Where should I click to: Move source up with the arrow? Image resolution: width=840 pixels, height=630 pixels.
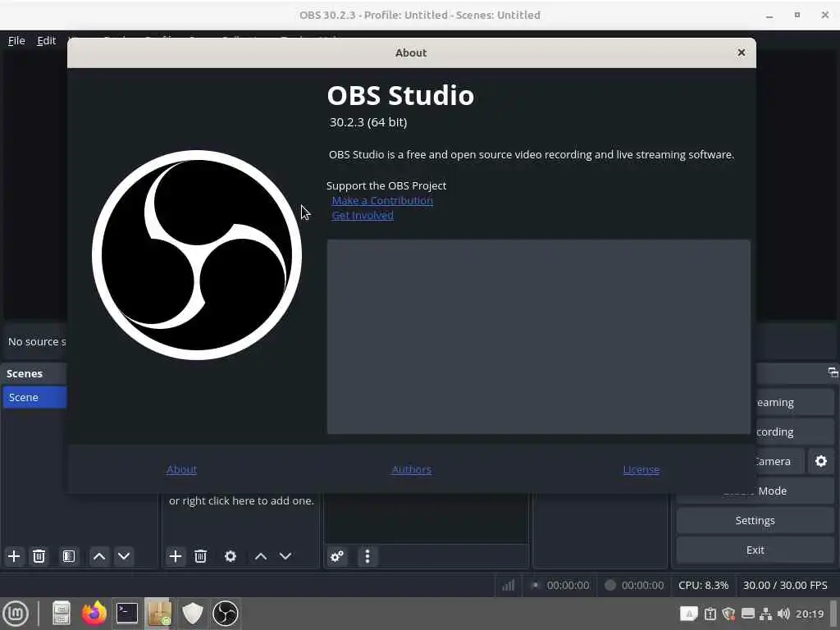click(x=261, y=556)
